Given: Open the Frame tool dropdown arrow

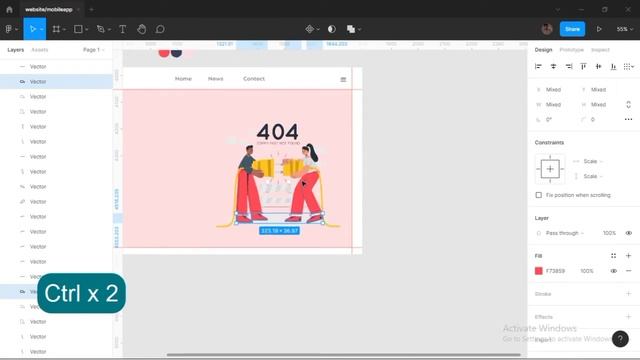Looking at the screenshot, I should [x=64, y=29].
